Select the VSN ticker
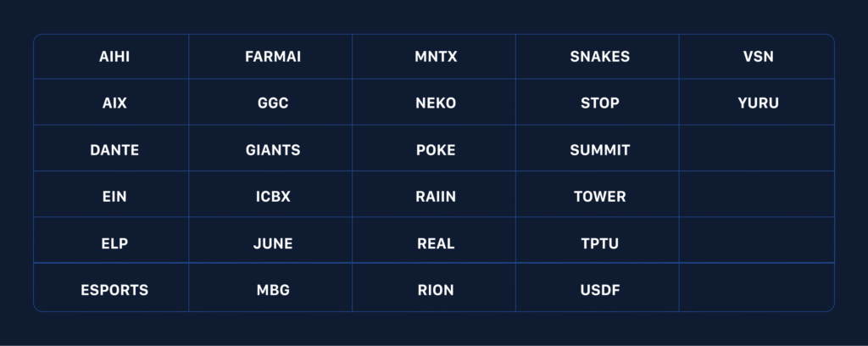The height and width of the screenshot is (346, 868). [758, 57]
